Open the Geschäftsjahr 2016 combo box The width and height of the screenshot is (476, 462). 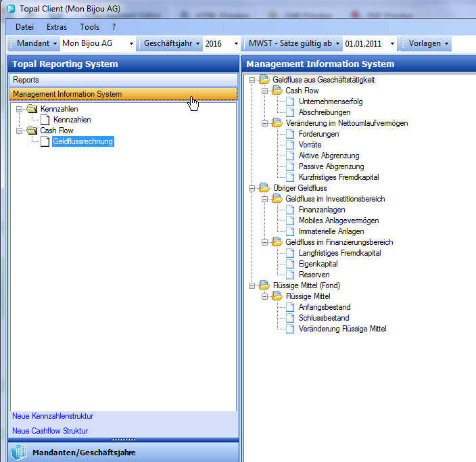[236, 44]
